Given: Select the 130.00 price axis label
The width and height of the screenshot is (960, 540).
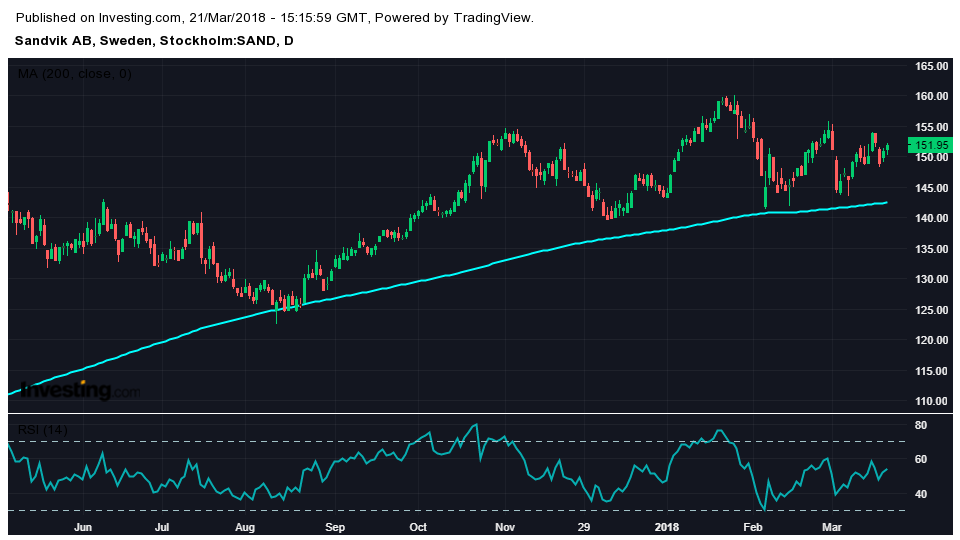Looking at the screenshot, I should pyautogui.click(x=931, y=279).
